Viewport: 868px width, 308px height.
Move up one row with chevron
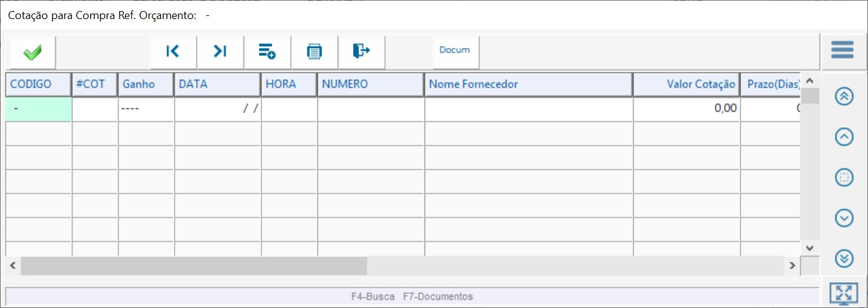[x=844, y=137]
